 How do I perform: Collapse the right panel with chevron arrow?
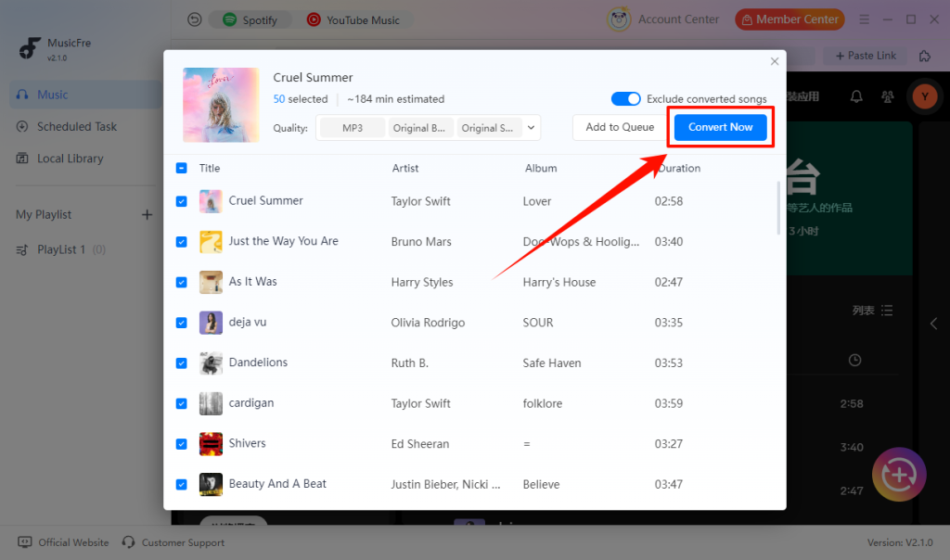coord(933,324)
